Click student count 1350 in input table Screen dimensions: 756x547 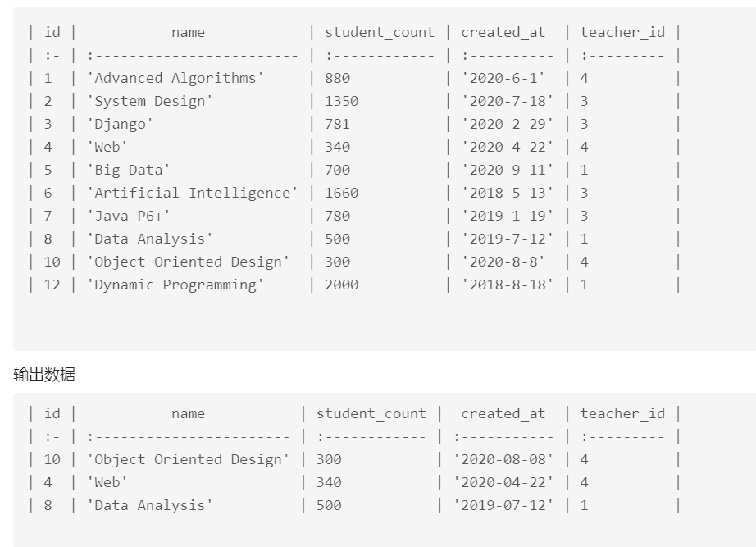341,102
